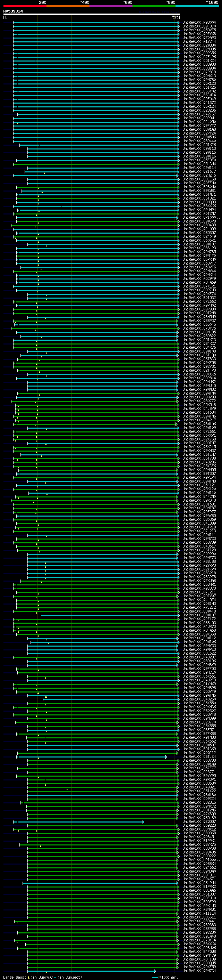Select UniRef100_A9NZ73 label
Viewport: 222px width, 980px height.
(x=199, y=558)
